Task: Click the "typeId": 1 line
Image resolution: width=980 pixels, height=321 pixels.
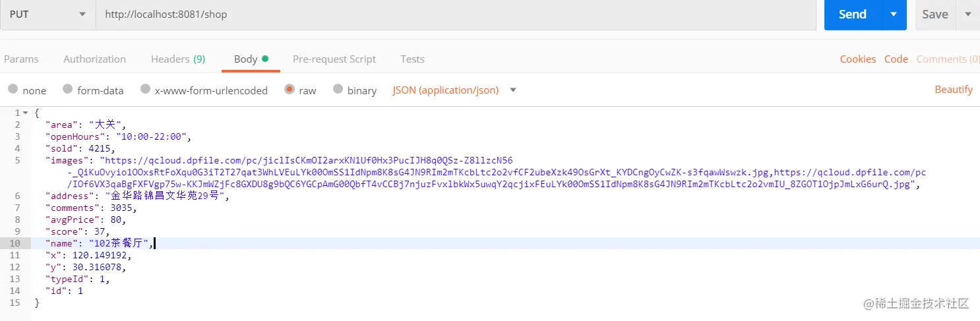Action: coord(77,279)
